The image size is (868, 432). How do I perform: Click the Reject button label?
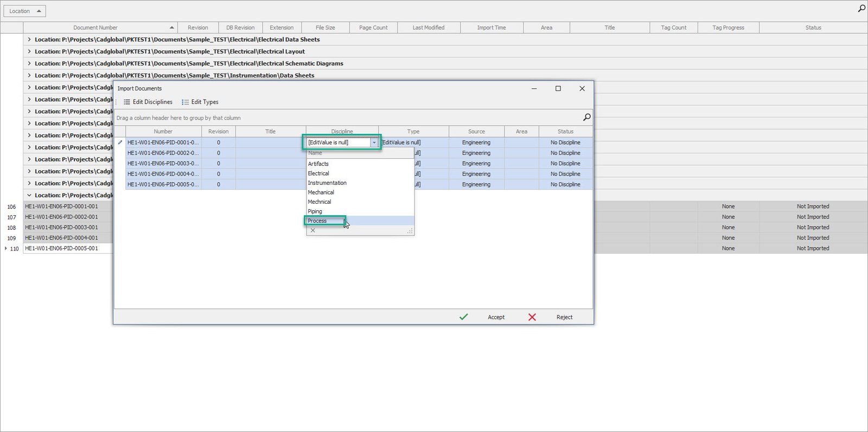(x=564, y=317)
